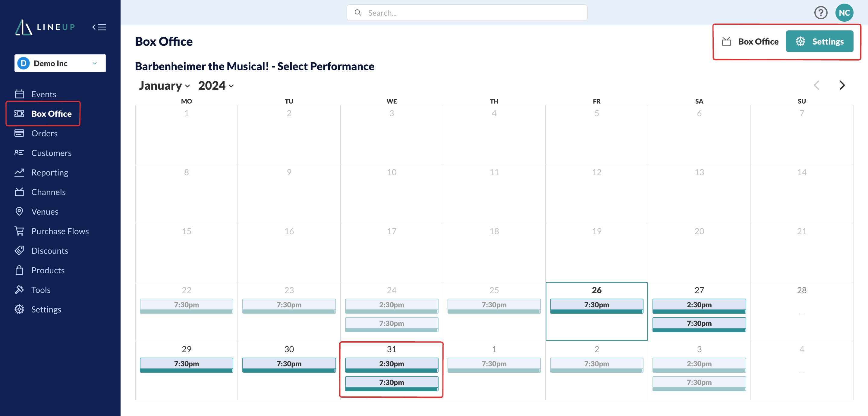Select the 7:30pm performance on January 26
The image size is (868, 416).
(x=596, y=305)
